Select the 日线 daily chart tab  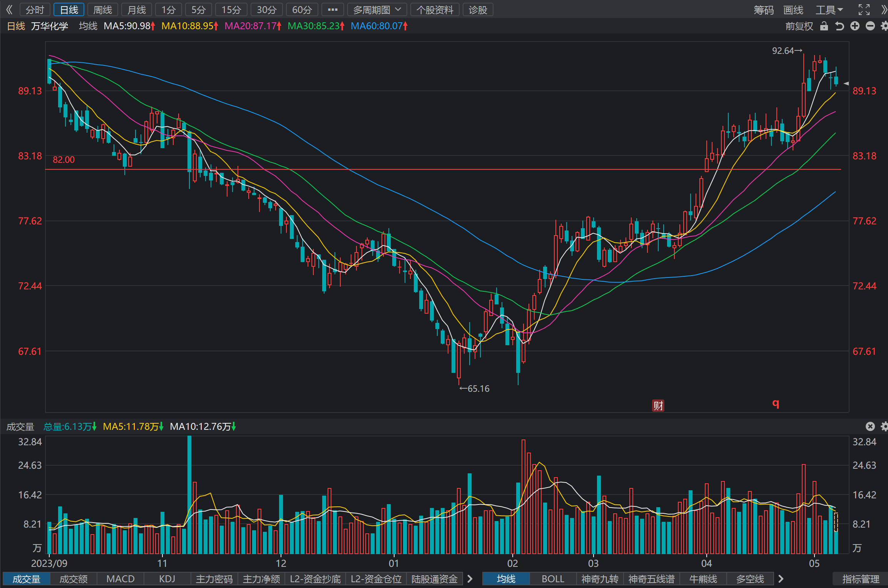[69, 10]
